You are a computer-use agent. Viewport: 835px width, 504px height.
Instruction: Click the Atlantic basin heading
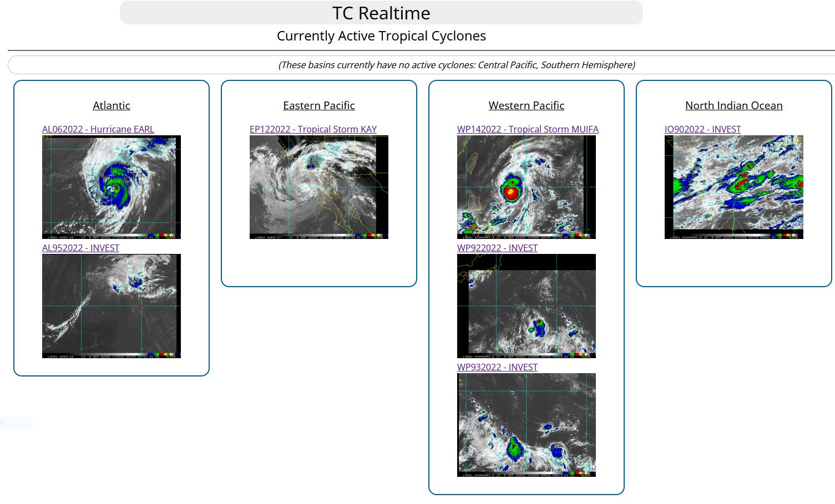(x=112, y=105)
